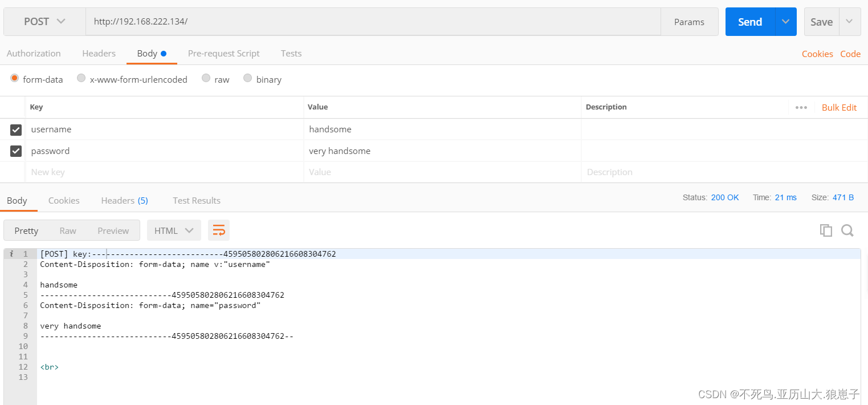868x405 pixels.
Task: Expand the Send button dropdown arrow
Action: click(x=785, y=21)
